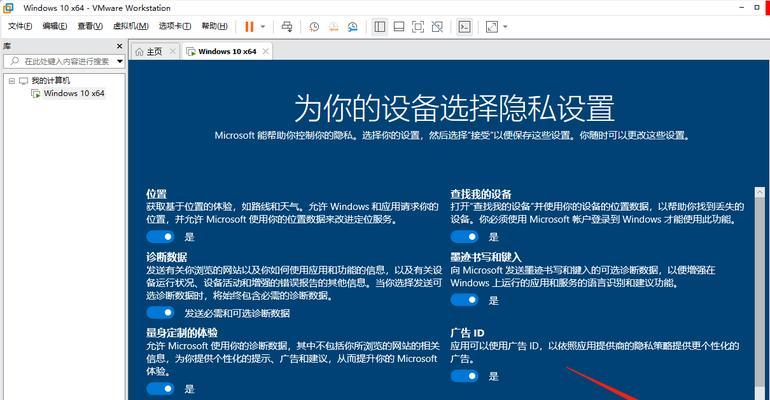Toggle the 诊断数据 switch
Viewport: 770px width, 400px height.
pyautogui.click(x=160, y=313)
